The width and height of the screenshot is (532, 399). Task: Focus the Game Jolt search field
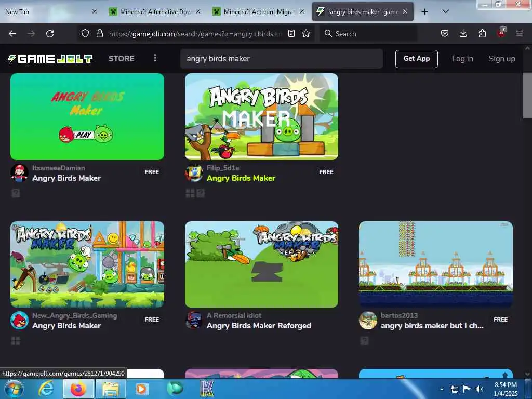point(281,59)
